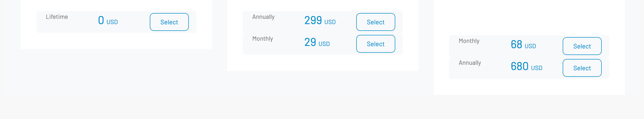
Task: Click the price number 0
Action: pyautogui.click(x=101, y=20)
